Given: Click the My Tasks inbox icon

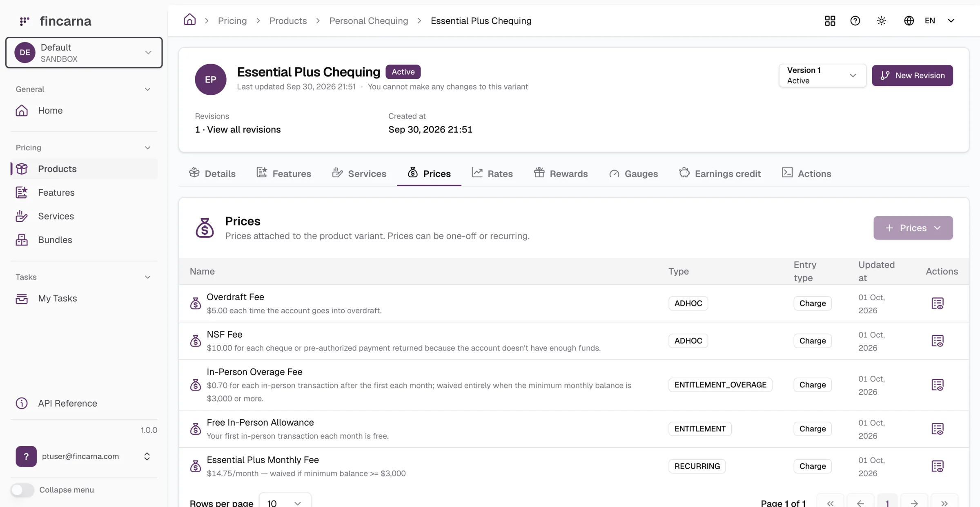Looking at the screenshot, I should [x=22, y=299].
